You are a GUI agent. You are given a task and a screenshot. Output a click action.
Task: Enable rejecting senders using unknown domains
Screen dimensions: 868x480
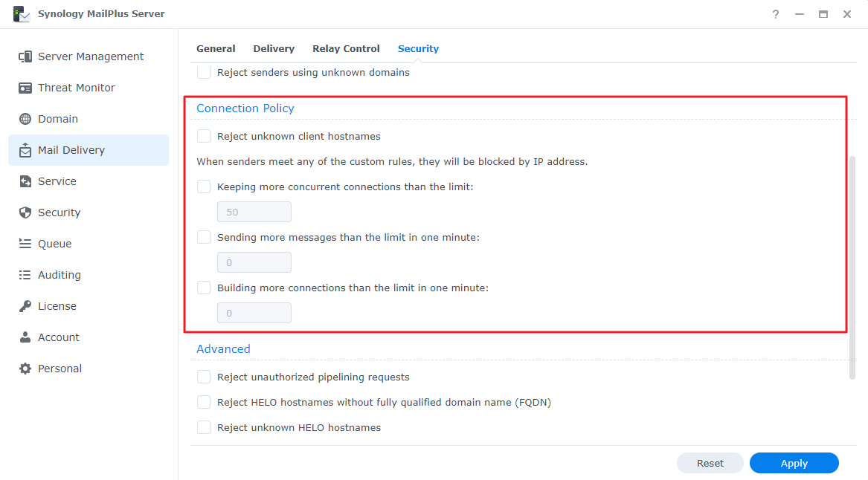204,72
